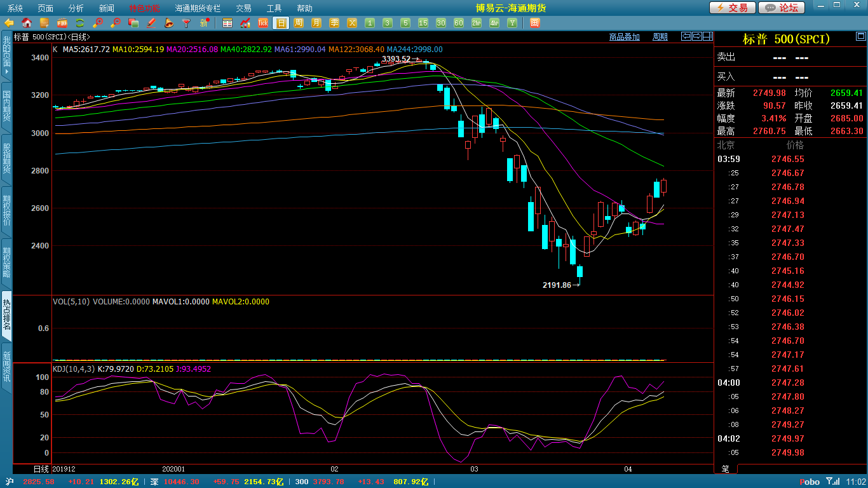Click the back arrow toolbar icon
The width and height of the screenshot is (868, 488).
(x=9, y=23)
